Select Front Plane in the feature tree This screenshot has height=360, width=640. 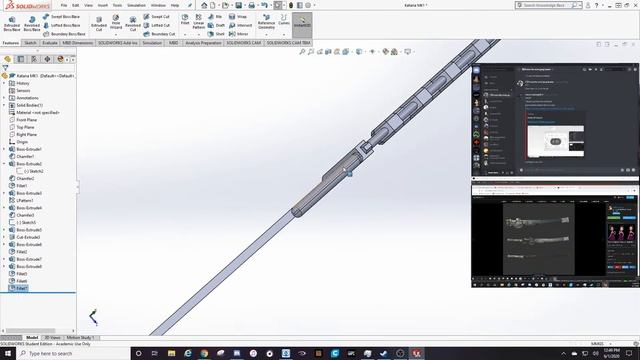tap(23, 120)
